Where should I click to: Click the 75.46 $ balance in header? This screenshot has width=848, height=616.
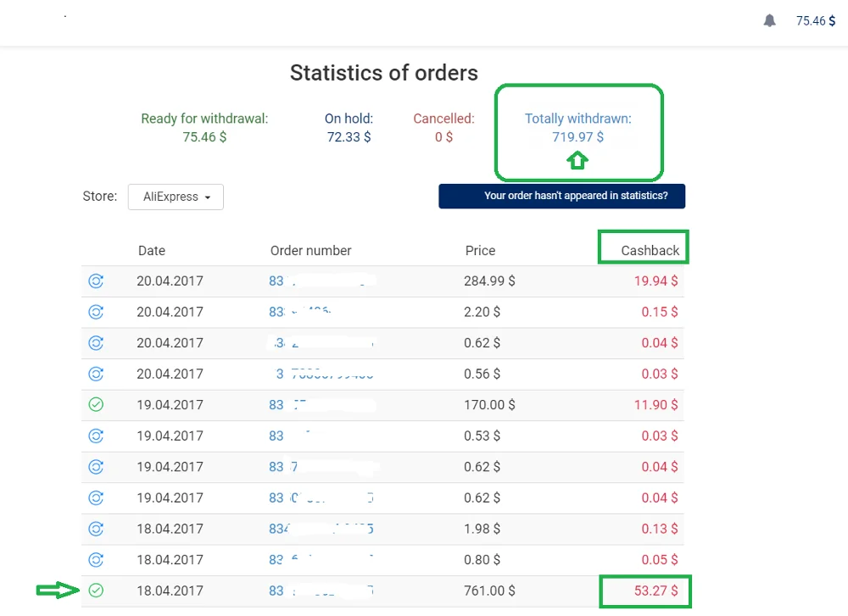816,21
